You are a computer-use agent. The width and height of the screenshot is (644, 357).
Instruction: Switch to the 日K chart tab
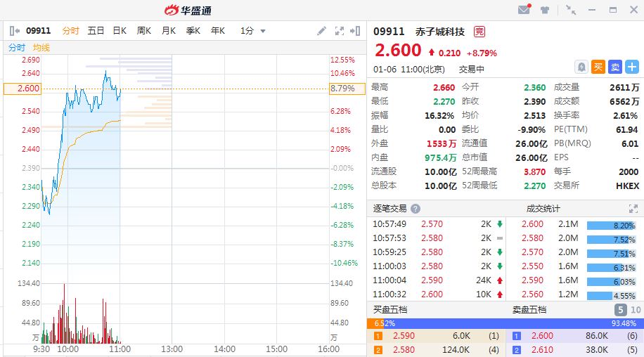pyautogui.click(x=120, y=31)
